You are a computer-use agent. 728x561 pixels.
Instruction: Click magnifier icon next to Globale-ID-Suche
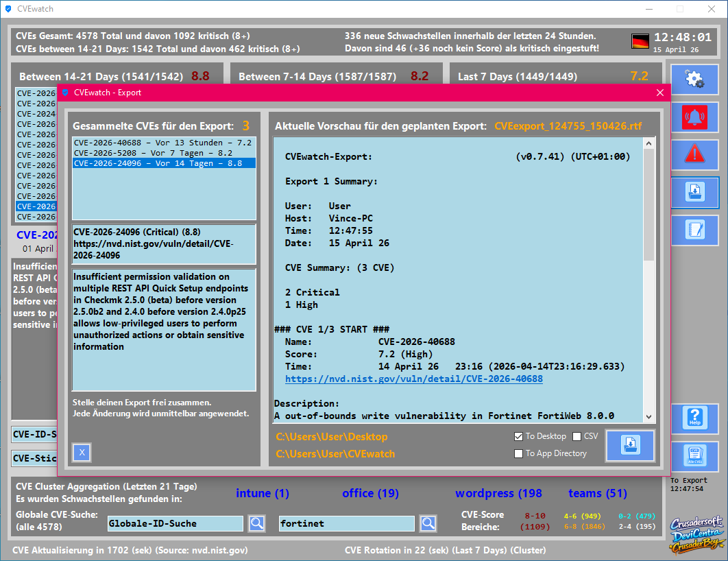coord(256,524)
